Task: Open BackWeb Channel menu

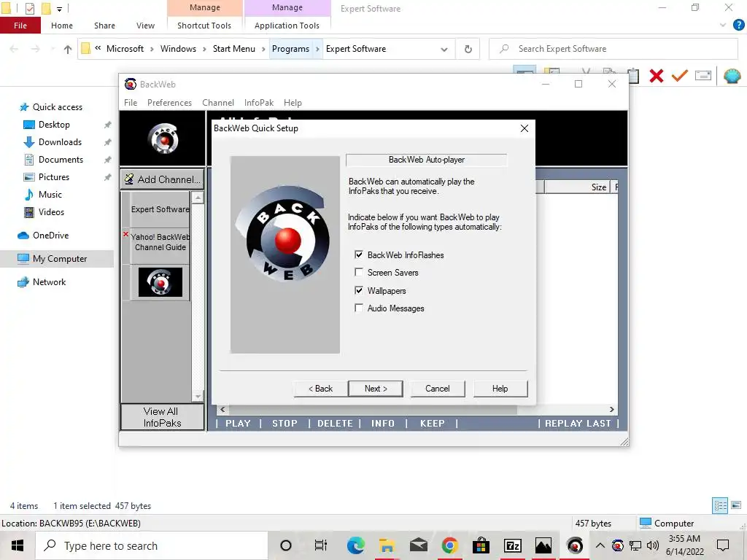Action: point(218,103)
